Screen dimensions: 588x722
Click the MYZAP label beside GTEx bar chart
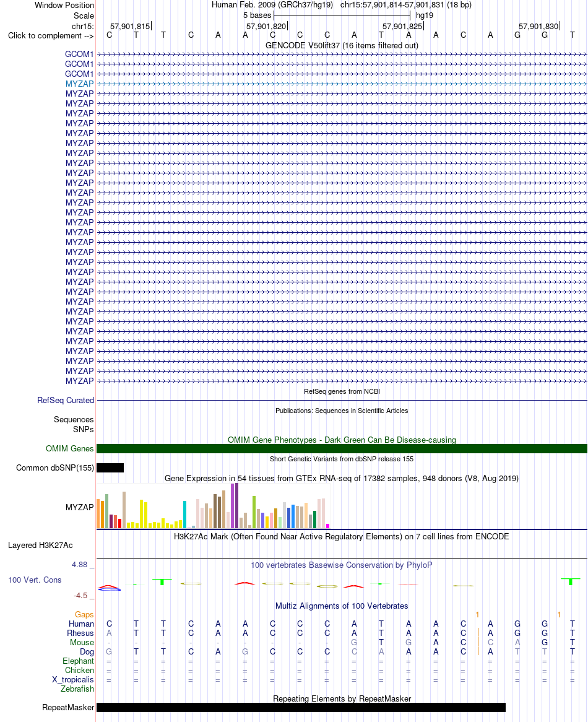pyautogui.click(x=79, y=507)
